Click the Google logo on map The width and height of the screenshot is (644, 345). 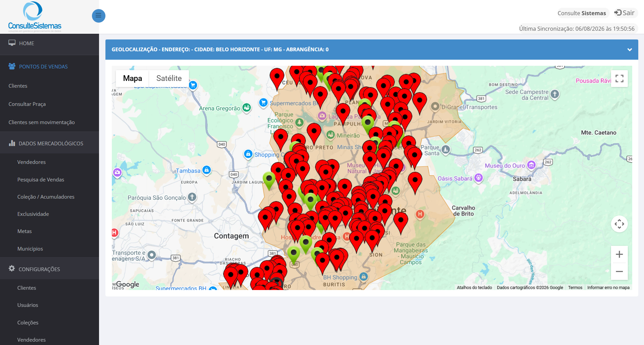[x=127, y=284]
